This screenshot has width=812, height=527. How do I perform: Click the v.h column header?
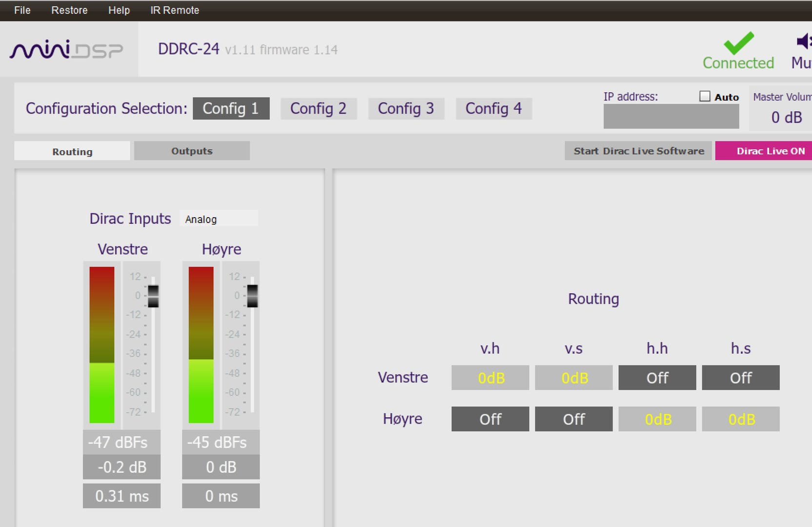tap(490, 348)
